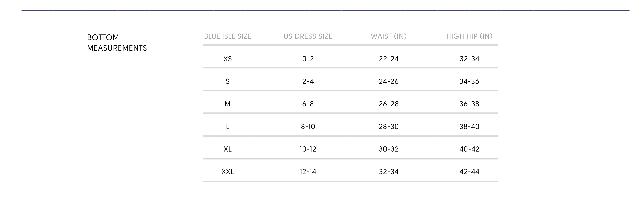Screen dimensions: 644x215
Task: Select the S size cell
Action: click(x=228, y=81)
